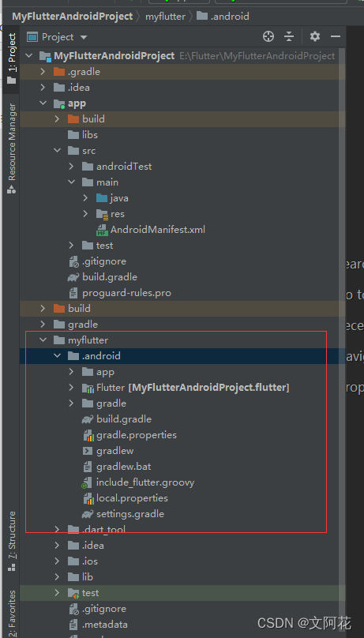Collapse the app module folder
The width and height of the screenshot is (364, 638).
(x=43, y=103)
